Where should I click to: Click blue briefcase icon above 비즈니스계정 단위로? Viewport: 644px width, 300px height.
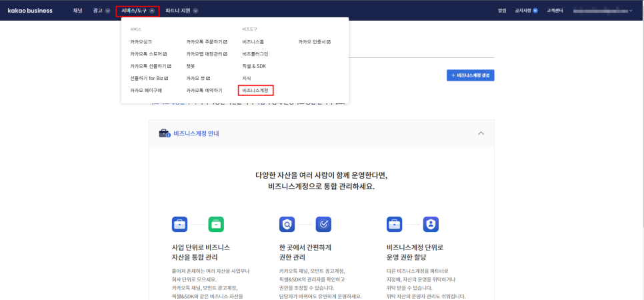[x=394, y=225]
